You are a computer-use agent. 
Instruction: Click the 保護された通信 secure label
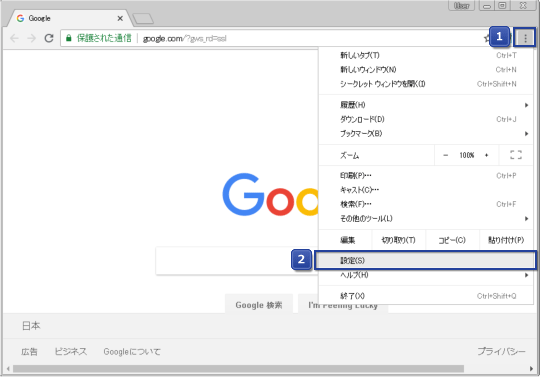point(104,38)
